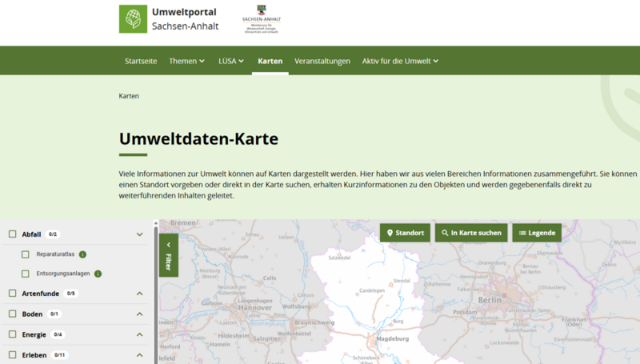Click the Gardelegen label on the map
Screen dimensions: 640x364
pos(372,290)
